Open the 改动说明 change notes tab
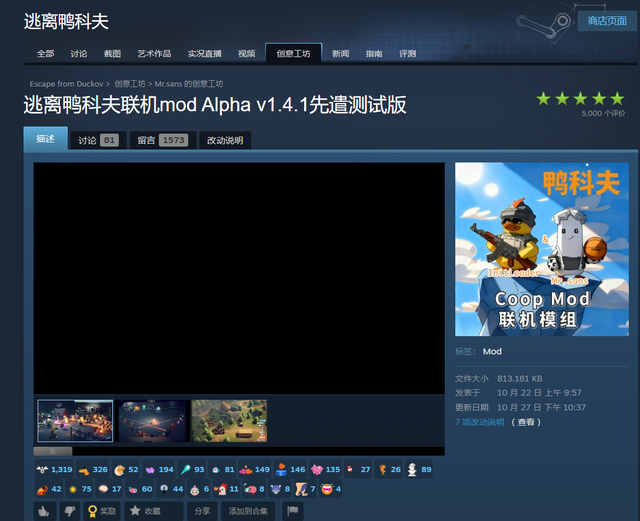 pyautogui.click(x=225, y=140)
